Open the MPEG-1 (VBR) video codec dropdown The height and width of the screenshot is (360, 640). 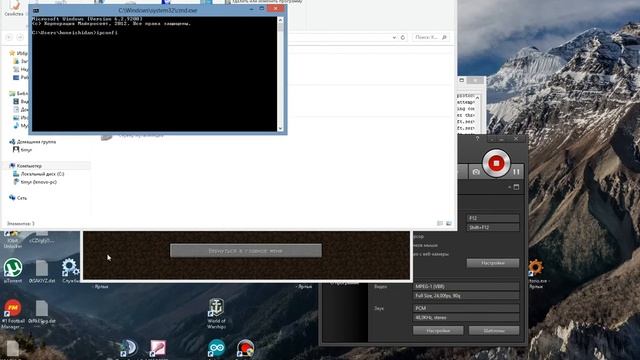pos(466,287)
